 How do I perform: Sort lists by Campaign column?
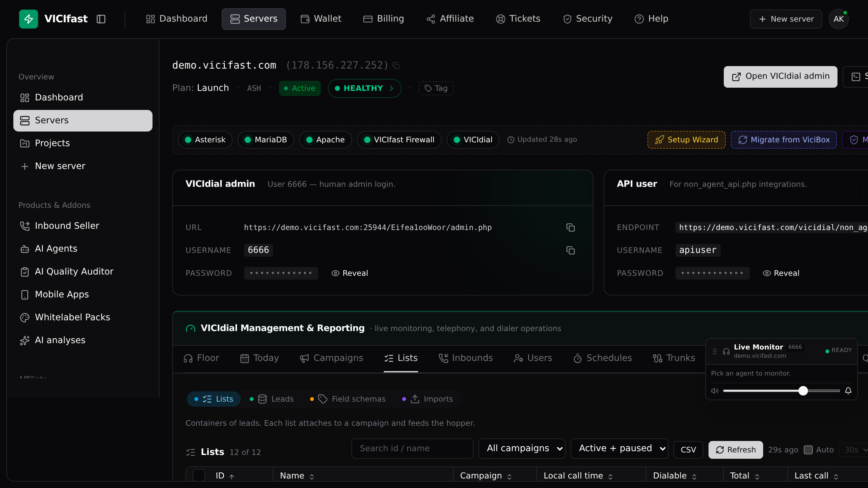[x=486, y=476]
